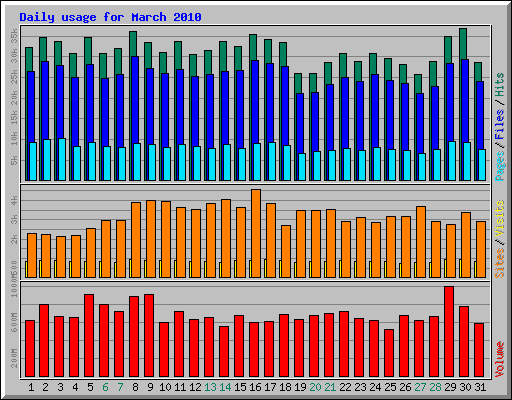Select green weekend day label 20
This screenshot has width=512, height=400.
click(x=315, y=387)
